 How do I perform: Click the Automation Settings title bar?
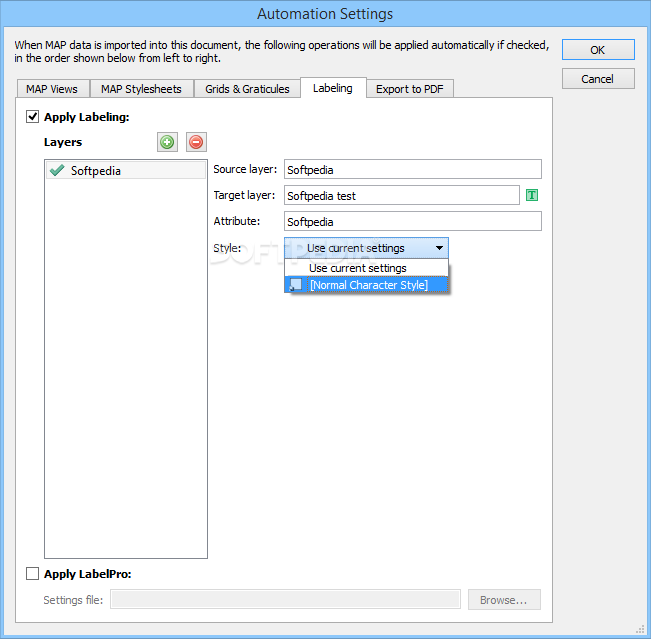click(x=325, y=14)
